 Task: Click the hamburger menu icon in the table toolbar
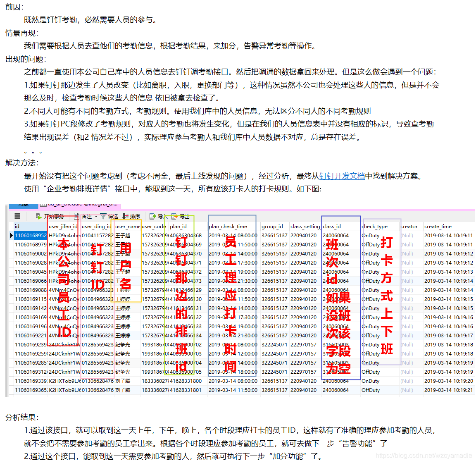coord(17,216)
